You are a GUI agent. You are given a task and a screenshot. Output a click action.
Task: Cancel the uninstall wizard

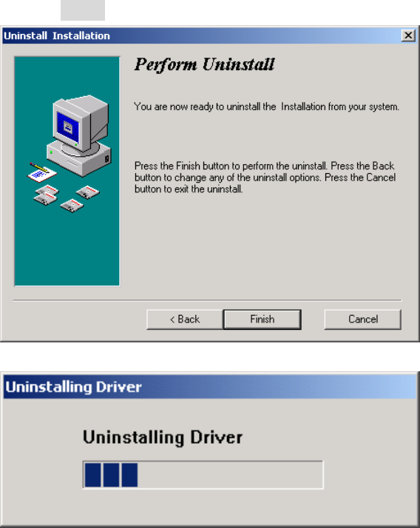coord(363,319)
